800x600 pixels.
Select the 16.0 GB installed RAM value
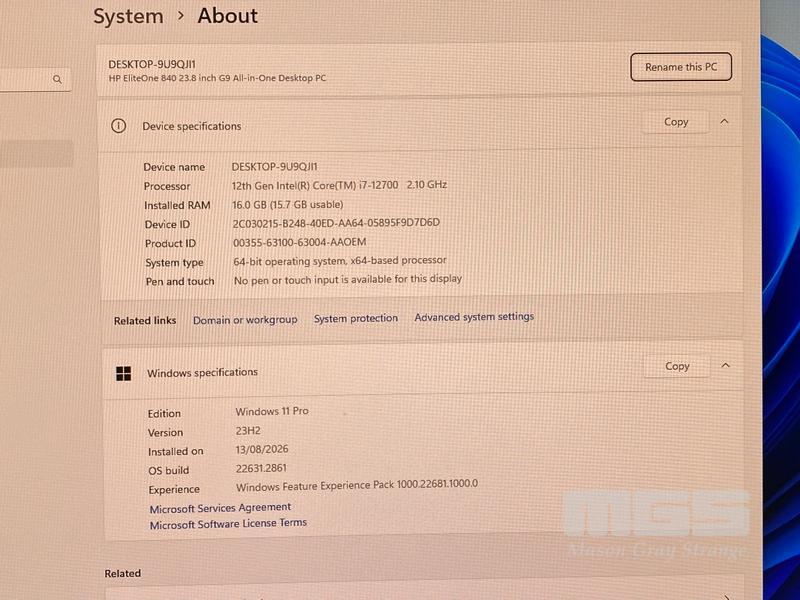coord(287,205)
